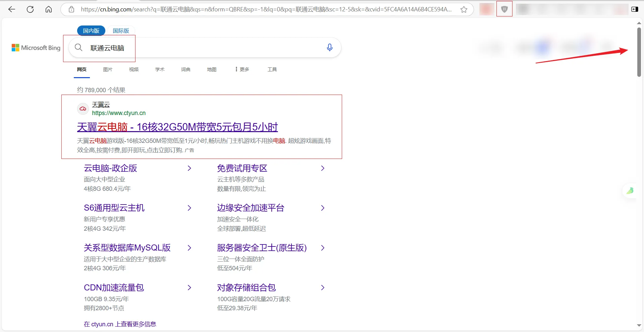Screen dimensions: 644x332
Task: Open the 天翼云电脑 ad headline link
Action: [x=177, y=127]
